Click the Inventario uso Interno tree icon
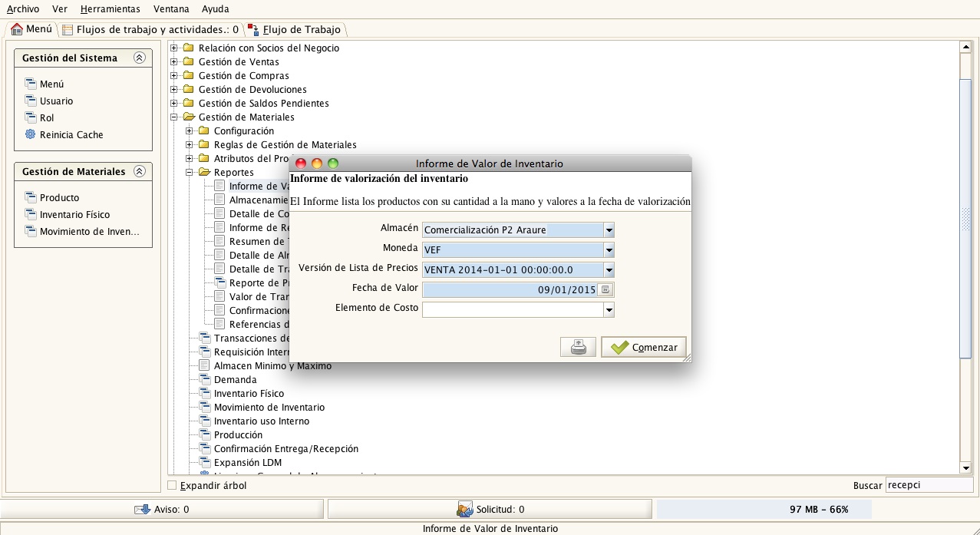Screen dimensions: 980x535 point(204,421)
